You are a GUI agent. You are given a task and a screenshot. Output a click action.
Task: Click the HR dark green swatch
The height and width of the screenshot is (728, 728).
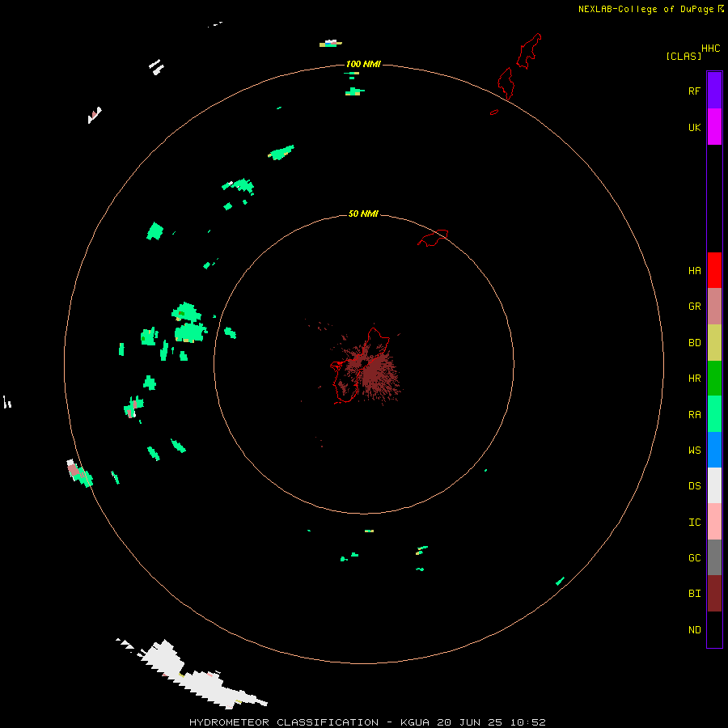714,379
